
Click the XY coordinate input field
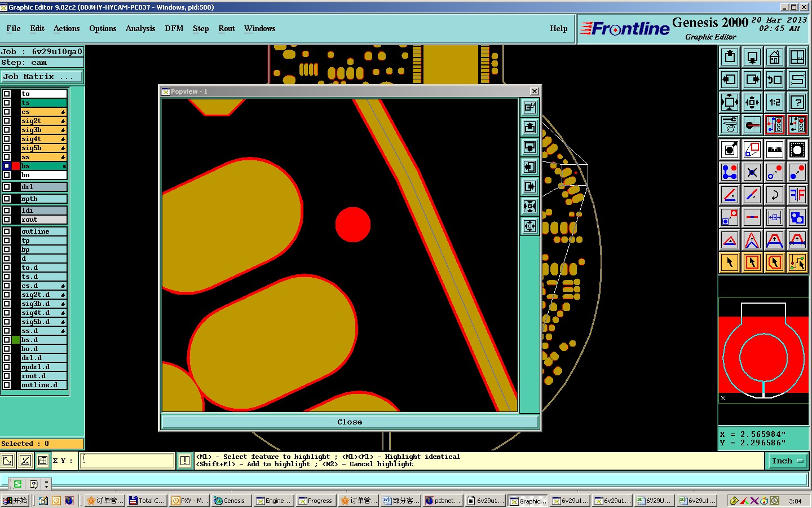127,461
